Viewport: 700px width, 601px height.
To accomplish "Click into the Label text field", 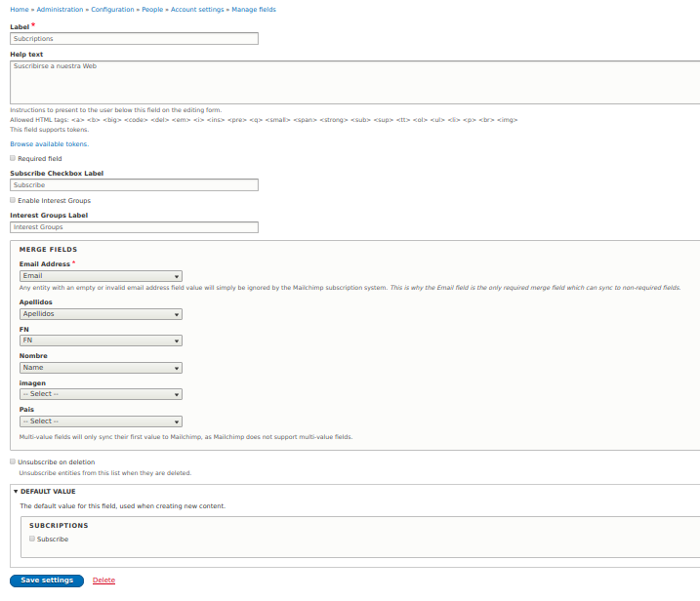I will click(x=134, y=39).
